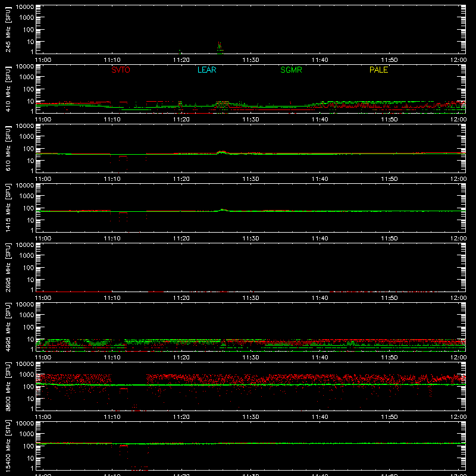Click the 11:00 tick under 245 MHz panel
476x476 pixels.
pyautogui.click(x=43, y=60)
